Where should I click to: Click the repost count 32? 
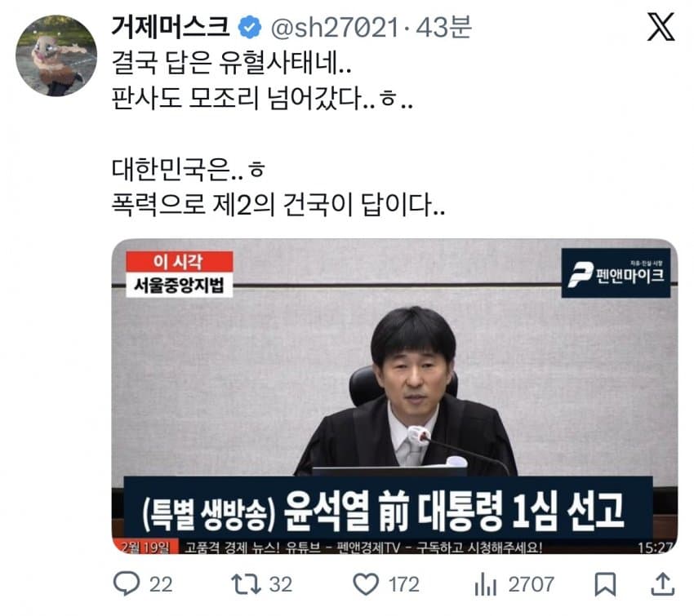pyautogui.click(x=281, y=585)
